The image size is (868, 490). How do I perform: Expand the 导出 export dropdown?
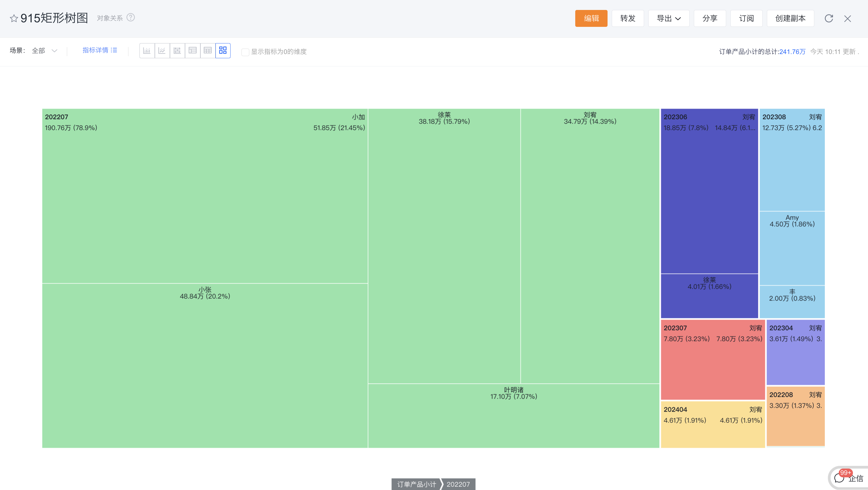pyautogui.click(x=669, y=18)
